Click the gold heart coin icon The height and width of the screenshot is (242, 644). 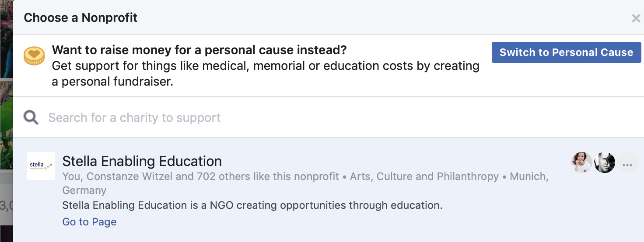coord(34,56)
